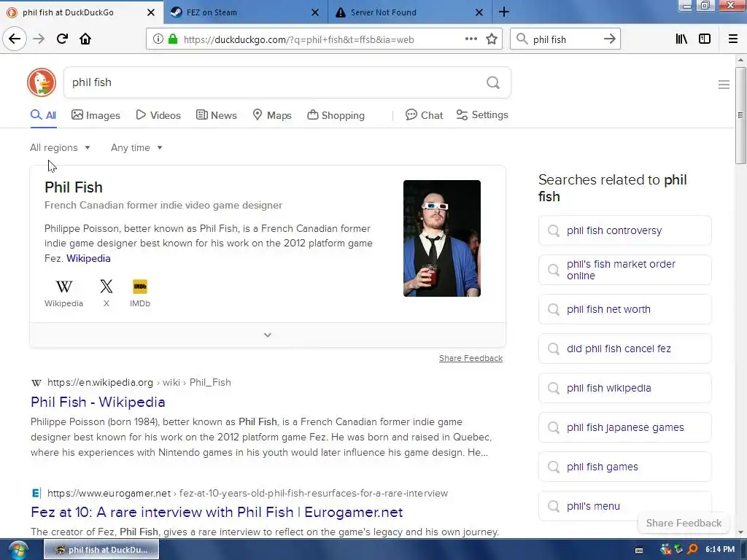This screenshot has width=747, height=560.
Task: Switch to Shopping results
Action: (x=336, y=115)
